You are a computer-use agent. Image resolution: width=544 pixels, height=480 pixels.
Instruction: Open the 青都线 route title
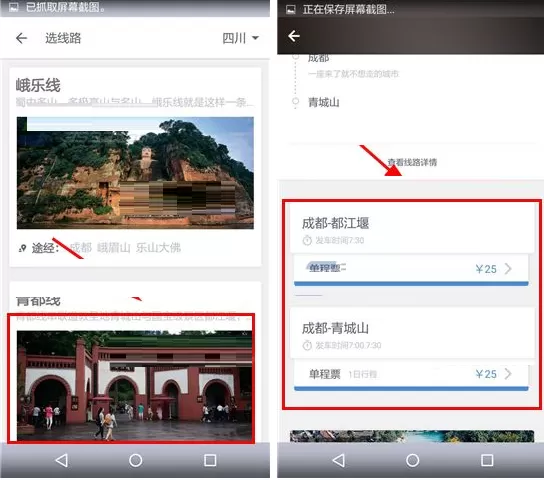(38, 301)
